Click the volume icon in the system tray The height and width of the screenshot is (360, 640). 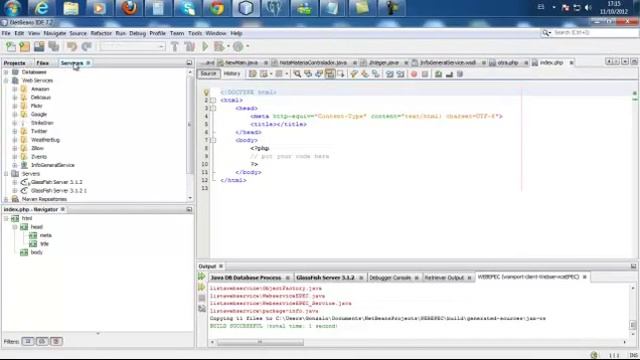(x=588, y=7)
